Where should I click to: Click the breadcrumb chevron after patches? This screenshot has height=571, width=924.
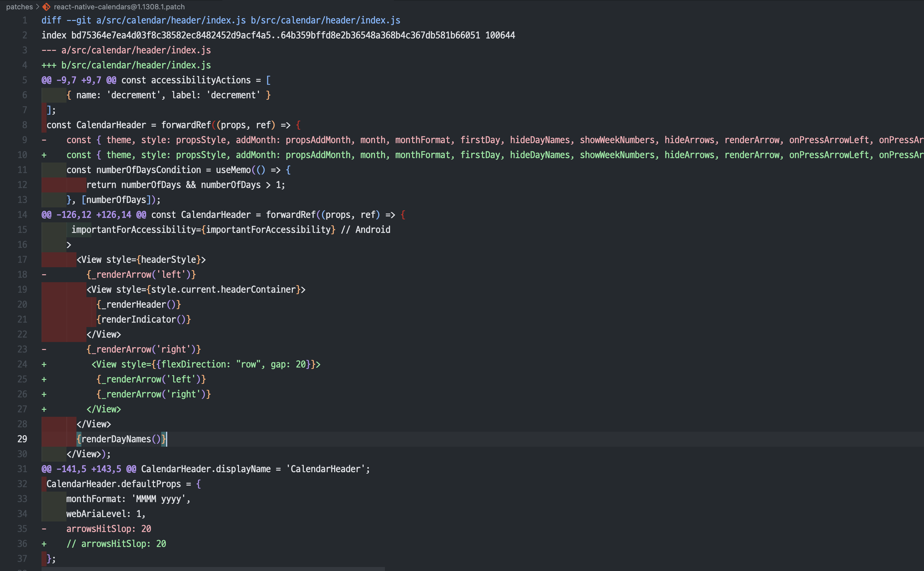point(37,7)
